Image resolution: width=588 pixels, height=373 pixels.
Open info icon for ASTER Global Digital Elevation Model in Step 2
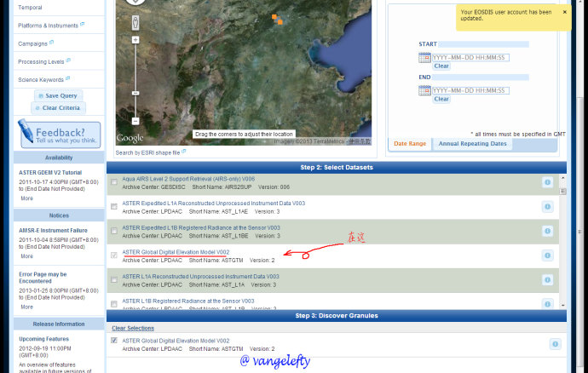click(547, 255)
